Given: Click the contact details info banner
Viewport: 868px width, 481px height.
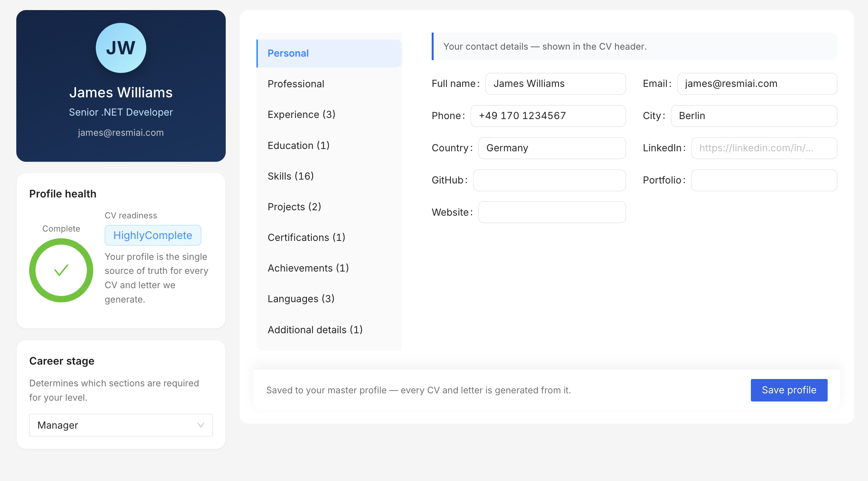Looking at the screenshot, I should [x=635, y=47].
